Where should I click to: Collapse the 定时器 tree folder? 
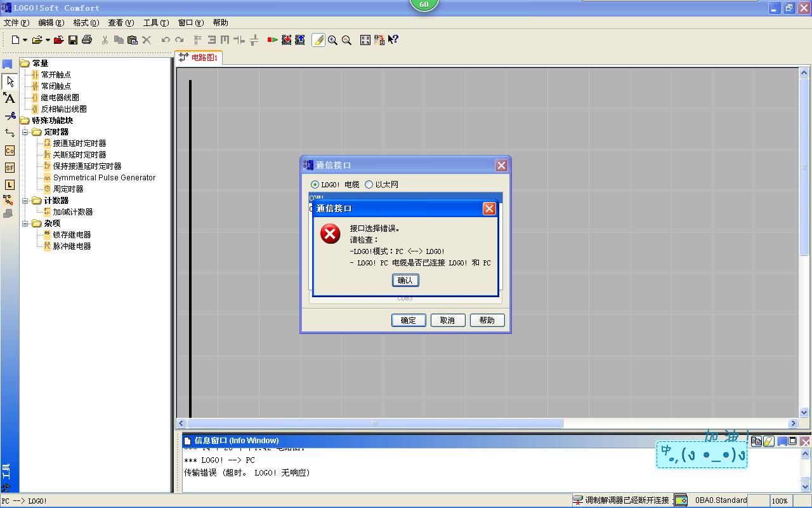tap(25, 132)
